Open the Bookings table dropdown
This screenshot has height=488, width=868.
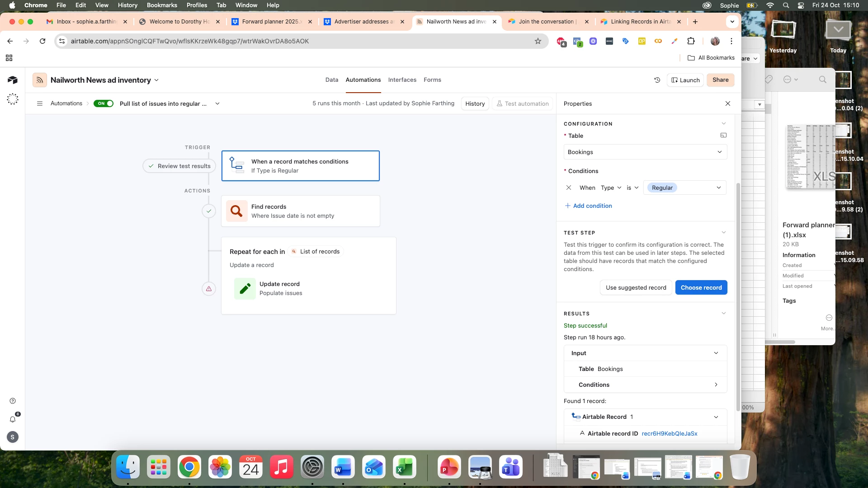[645, 152]
